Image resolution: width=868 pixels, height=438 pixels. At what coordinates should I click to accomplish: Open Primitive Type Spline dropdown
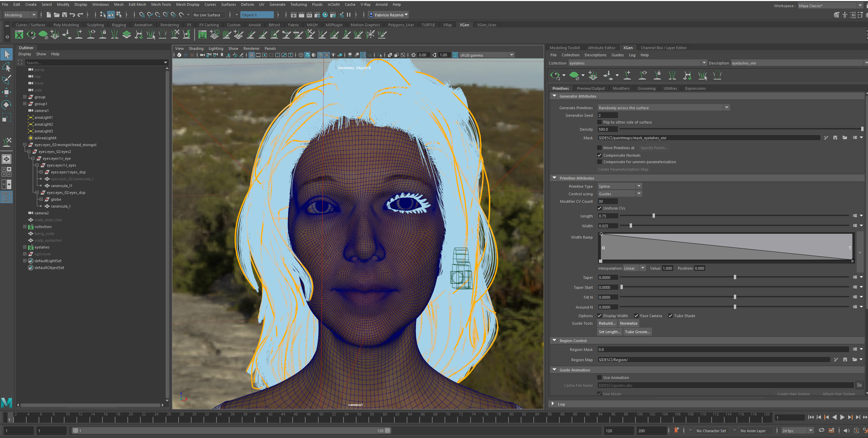pos(620,186)
